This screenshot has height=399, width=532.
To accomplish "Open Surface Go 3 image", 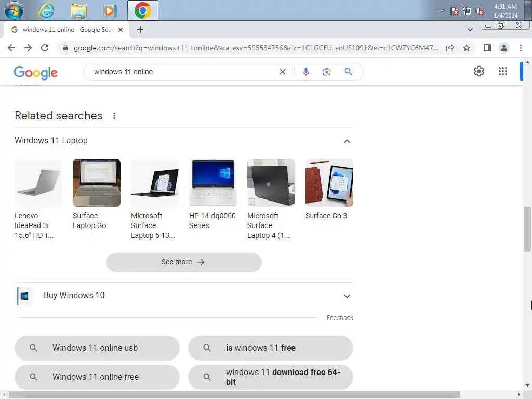I will tap(329, 183).
